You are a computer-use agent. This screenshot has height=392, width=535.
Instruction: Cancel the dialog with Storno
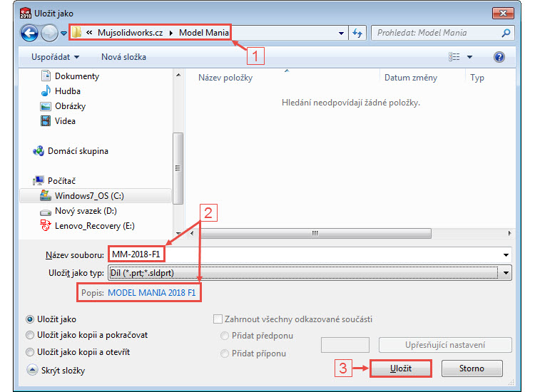pos(472,368)
